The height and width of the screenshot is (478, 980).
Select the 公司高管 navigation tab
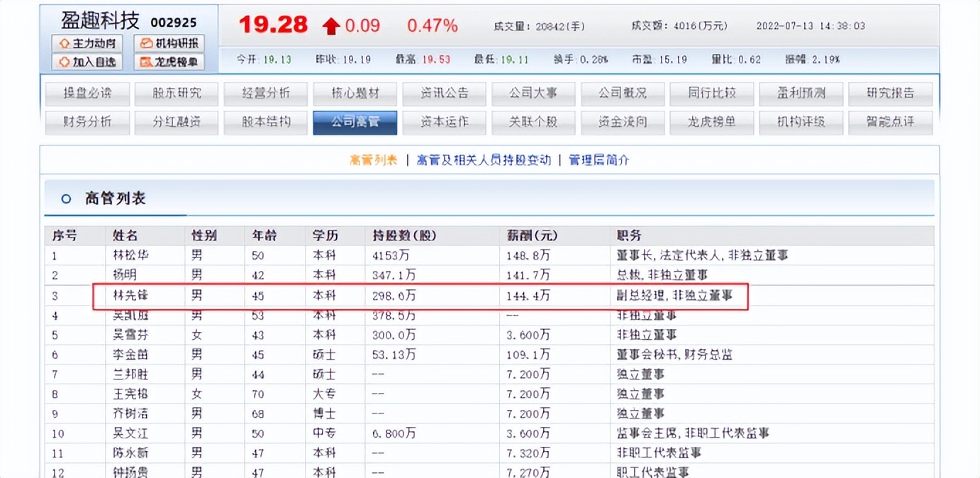pyautogui.click(x=355, y=122)
